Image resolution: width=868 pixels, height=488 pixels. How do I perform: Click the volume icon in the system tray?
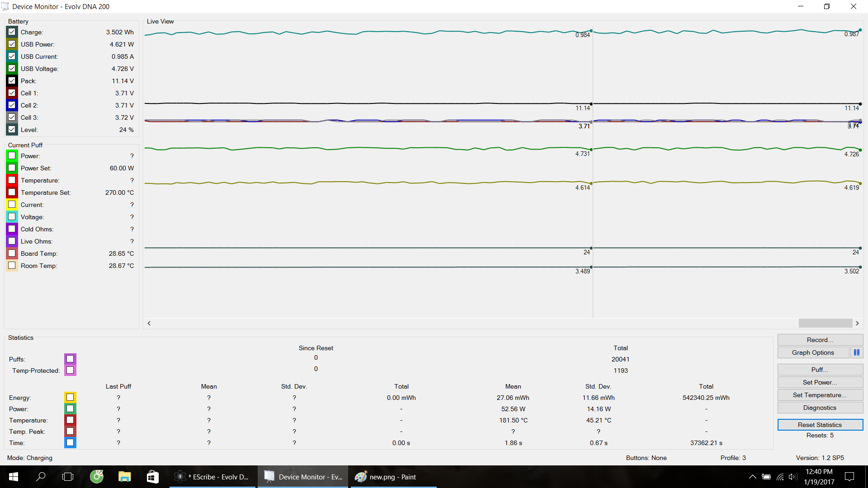tap(793, 477)
